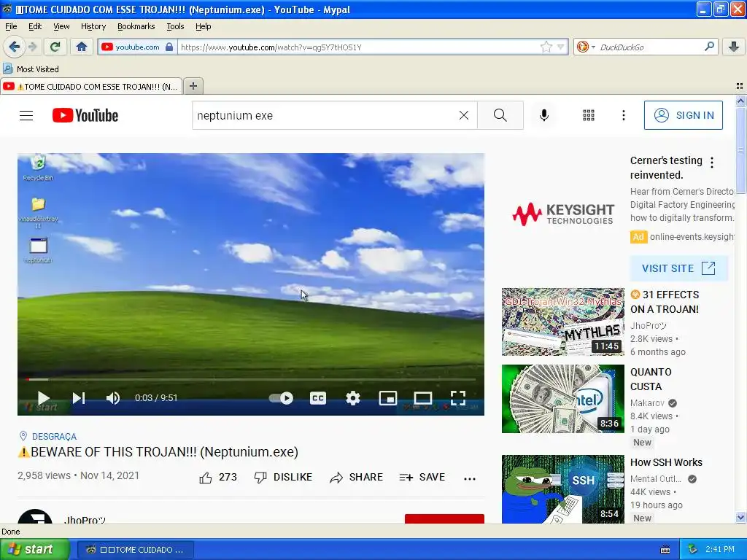747x560 pixels.
Task: Click the search bar magnifier icon
Action: 709,47
